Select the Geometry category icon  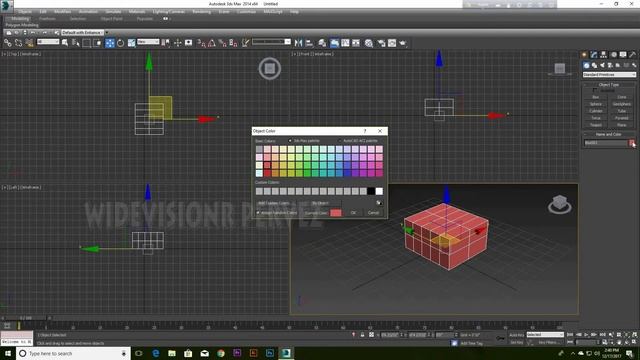point(586,65)
